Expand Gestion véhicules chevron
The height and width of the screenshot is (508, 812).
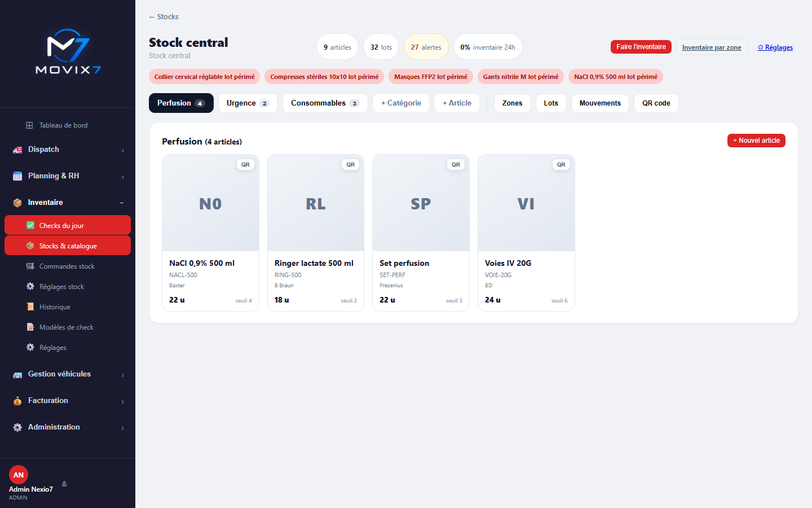coord(122,375)
